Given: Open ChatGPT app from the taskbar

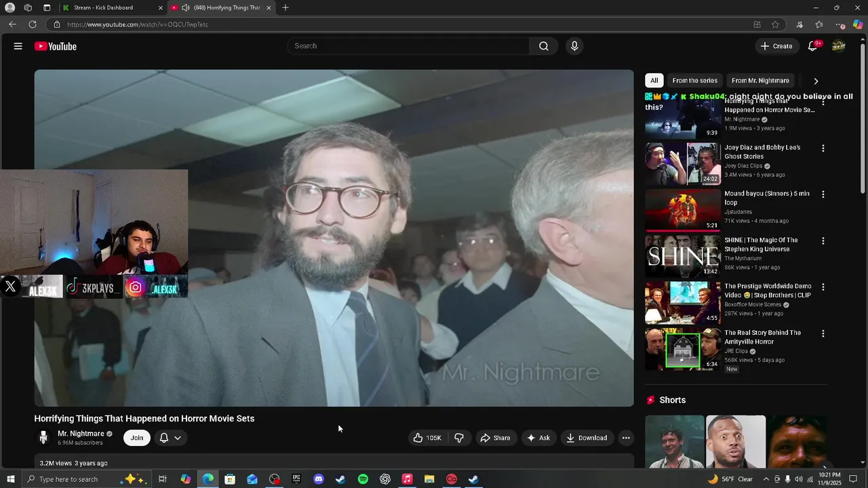Looking at the screenshot, I should click(x=385, y=479).
